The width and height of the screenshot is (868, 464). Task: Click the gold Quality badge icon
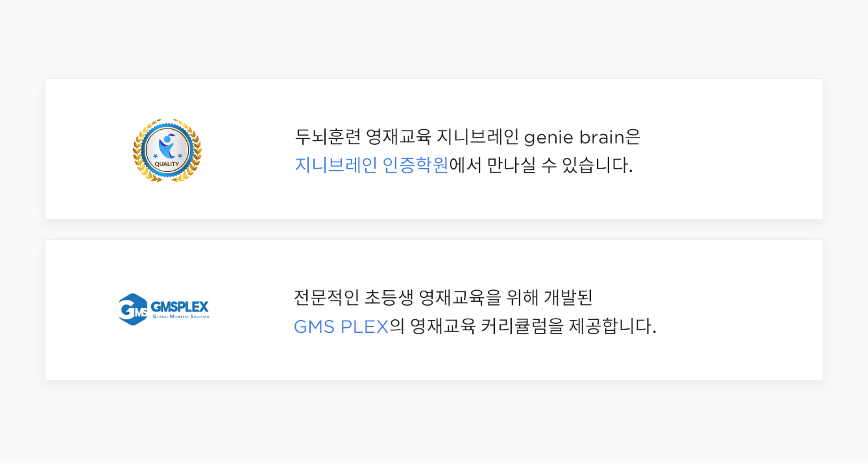[x=167, y=150]
